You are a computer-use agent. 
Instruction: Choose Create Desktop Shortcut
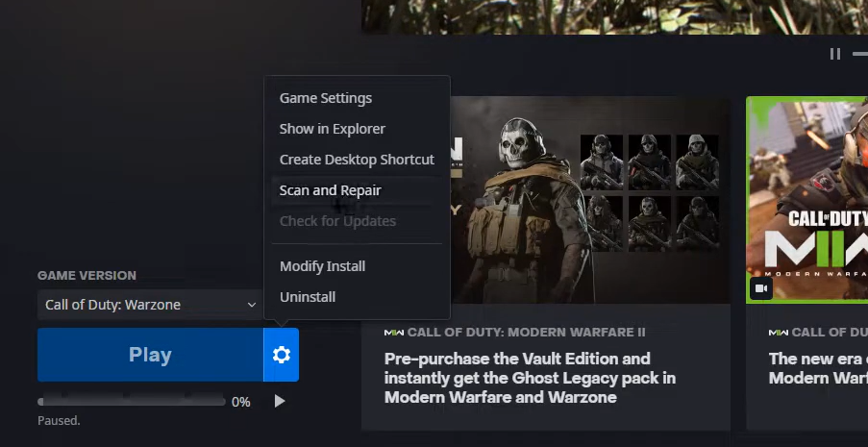coord(357,160)
